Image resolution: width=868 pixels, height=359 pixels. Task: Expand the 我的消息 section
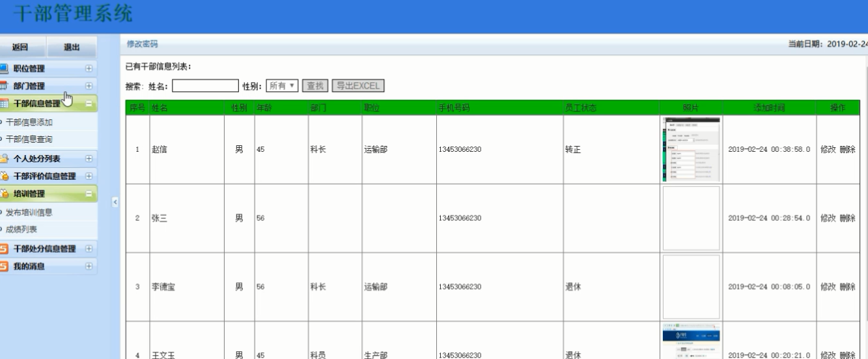tap(89, 266)
